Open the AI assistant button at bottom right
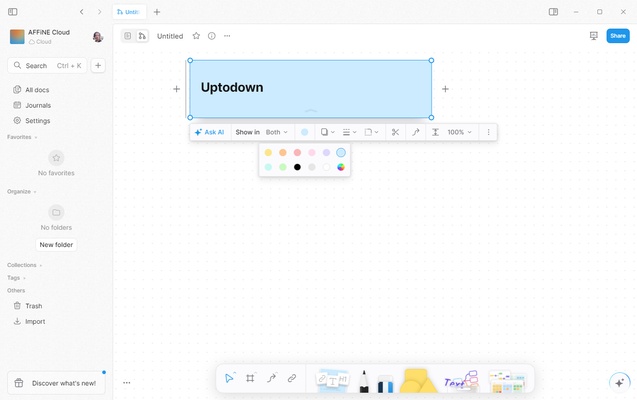This screenshot has width=637, height=400. click(x=620, y=383)
